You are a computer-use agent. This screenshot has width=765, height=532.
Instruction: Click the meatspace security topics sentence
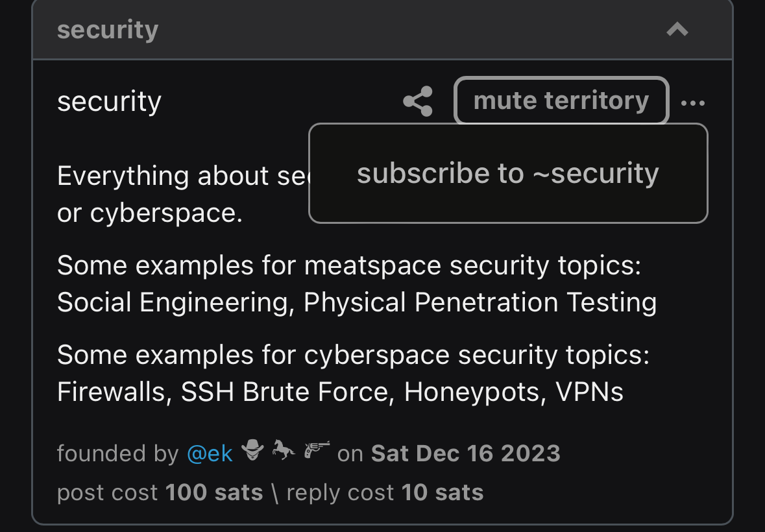click(349, 266)
